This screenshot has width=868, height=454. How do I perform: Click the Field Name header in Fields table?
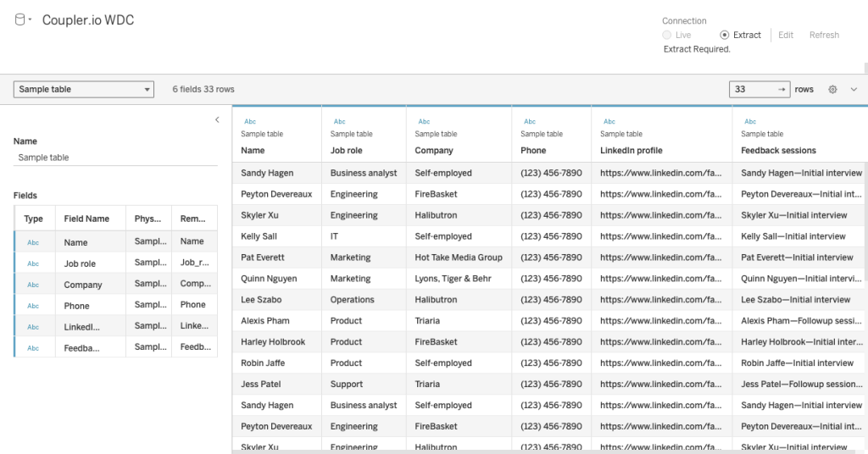point(86,219)
